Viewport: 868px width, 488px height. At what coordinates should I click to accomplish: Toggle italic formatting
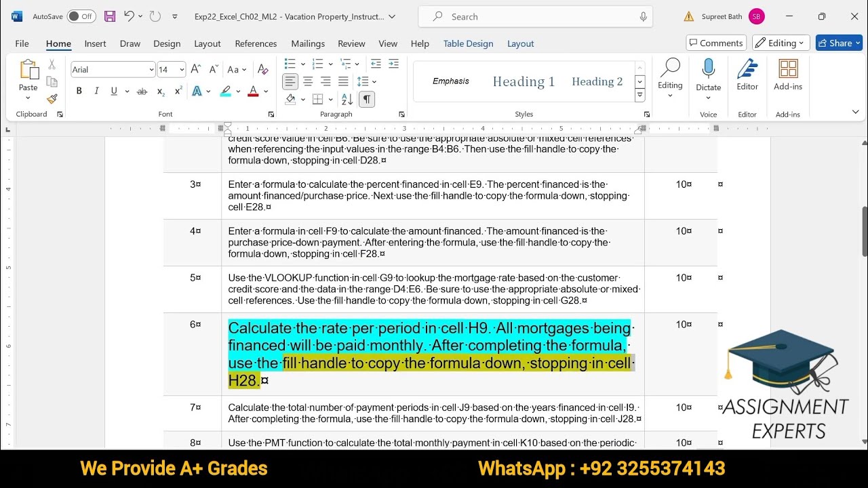point(96,91)
